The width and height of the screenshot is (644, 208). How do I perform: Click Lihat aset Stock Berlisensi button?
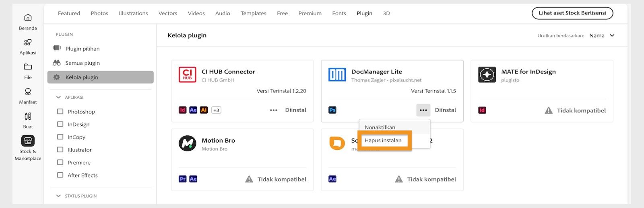(x=572, y=13)
